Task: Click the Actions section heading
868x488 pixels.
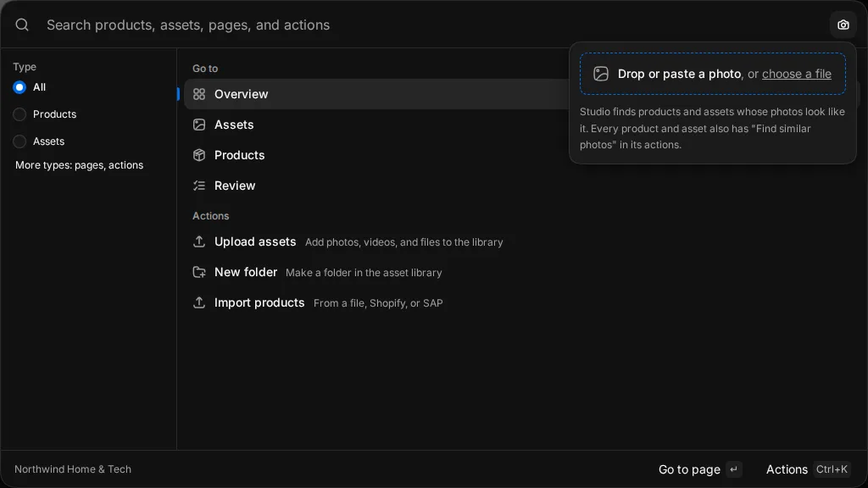Action: pos(210,216)
